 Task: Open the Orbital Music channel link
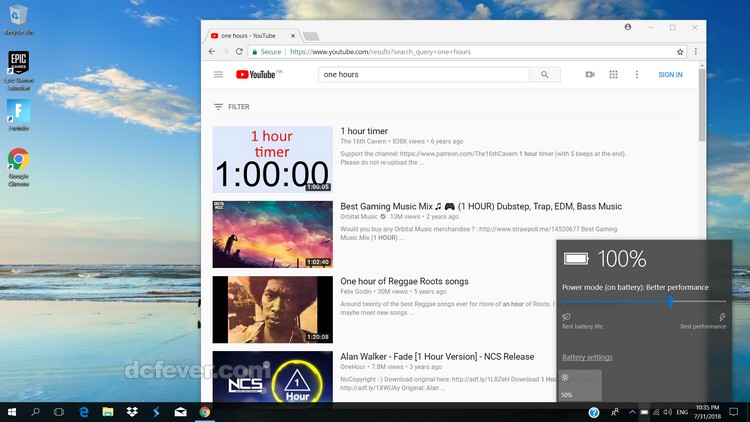359,217
